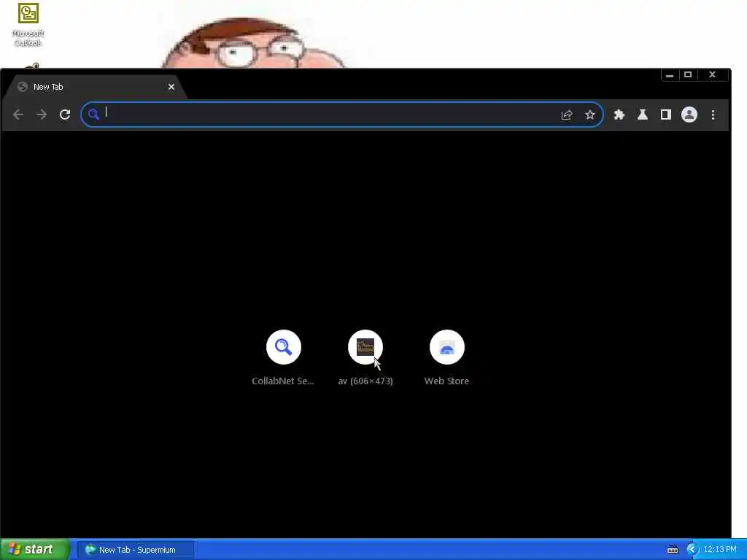
Task: Open the profile avatar menu
Action: (689, 114)
